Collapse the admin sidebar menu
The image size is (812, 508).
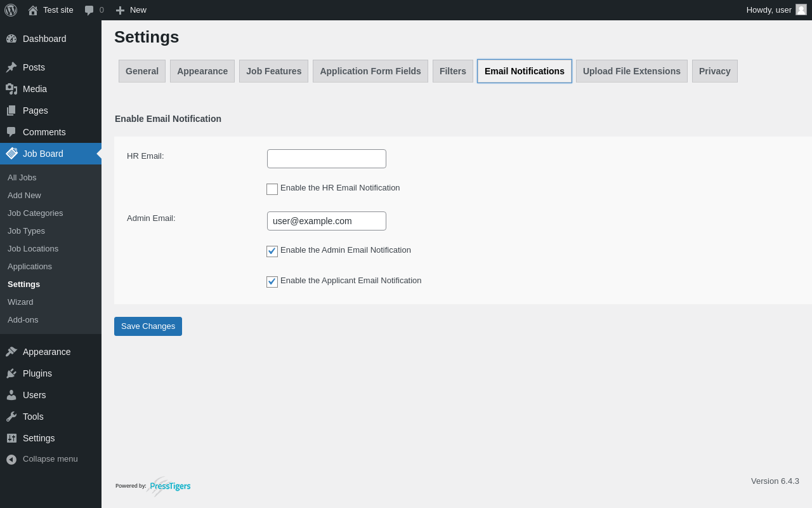[x=42, y=459]
